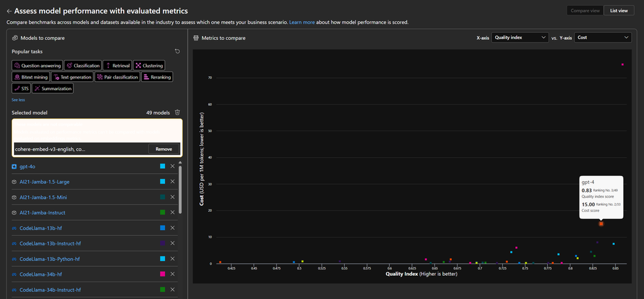This screenshot has height=299, width=644.
Task: Select the Summarization task
Action: pyautogui.click(x=53, y=88)
